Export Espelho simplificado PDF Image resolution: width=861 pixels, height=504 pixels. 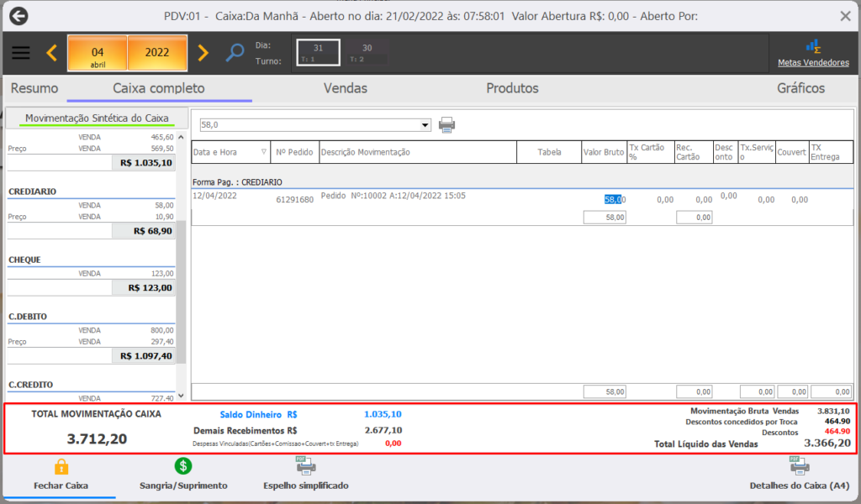[x=305, y=465]
